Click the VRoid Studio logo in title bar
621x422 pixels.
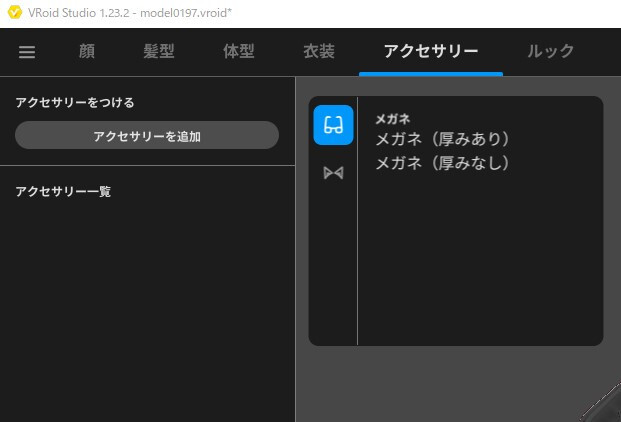(14, 12)
